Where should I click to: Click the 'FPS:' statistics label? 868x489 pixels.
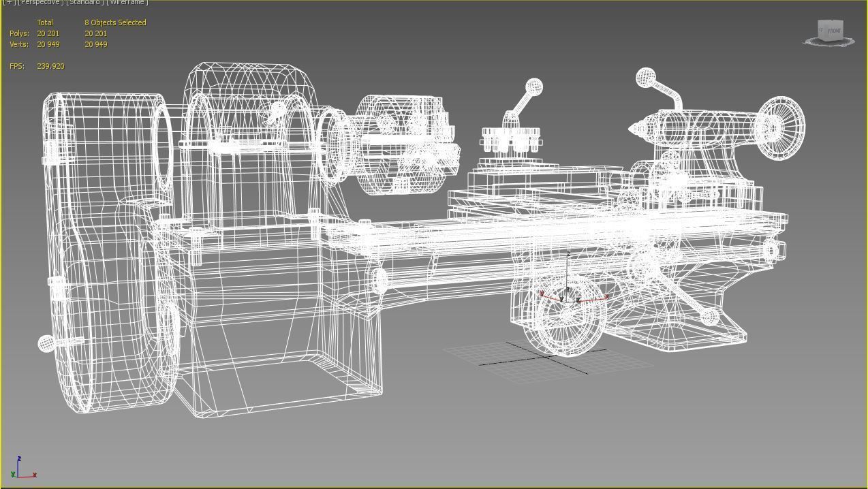[x=17, y=66]
